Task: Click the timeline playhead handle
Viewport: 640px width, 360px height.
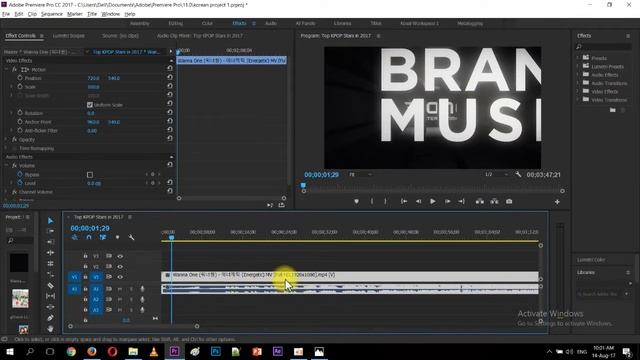Action: coord(171,237)
